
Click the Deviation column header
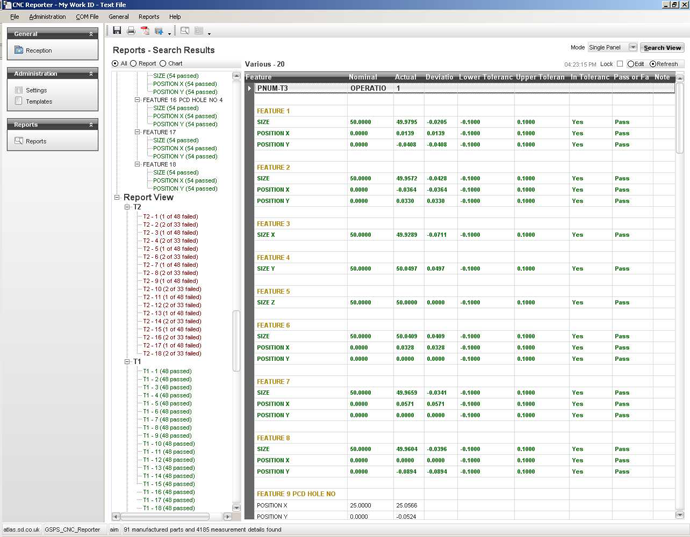(x=439, y=77)
